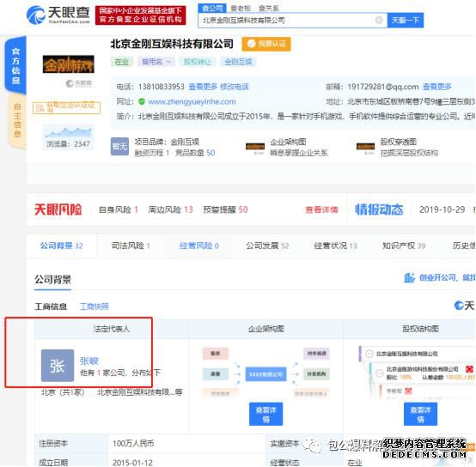Click the 金刚游戏 company logo thumbnail
Screen dimensions: 476x467
(x=68, y=64)
